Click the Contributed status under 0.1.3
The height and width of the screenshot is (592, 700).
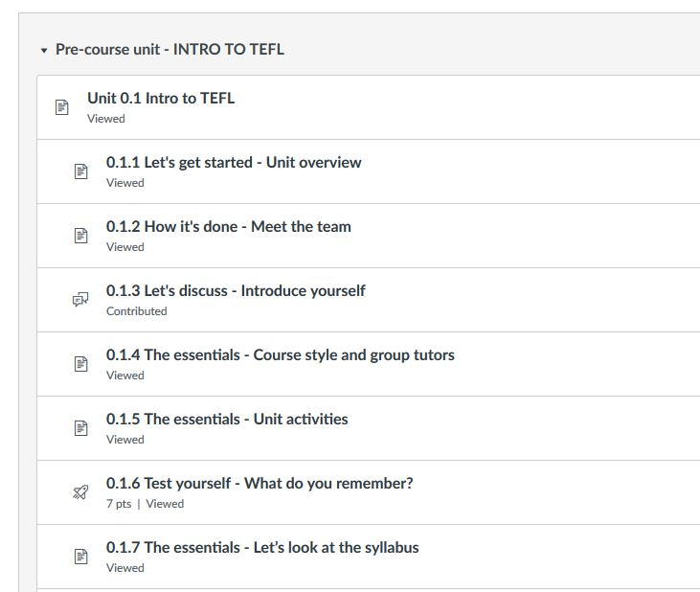pyautogui.click(x=137, y=311)
